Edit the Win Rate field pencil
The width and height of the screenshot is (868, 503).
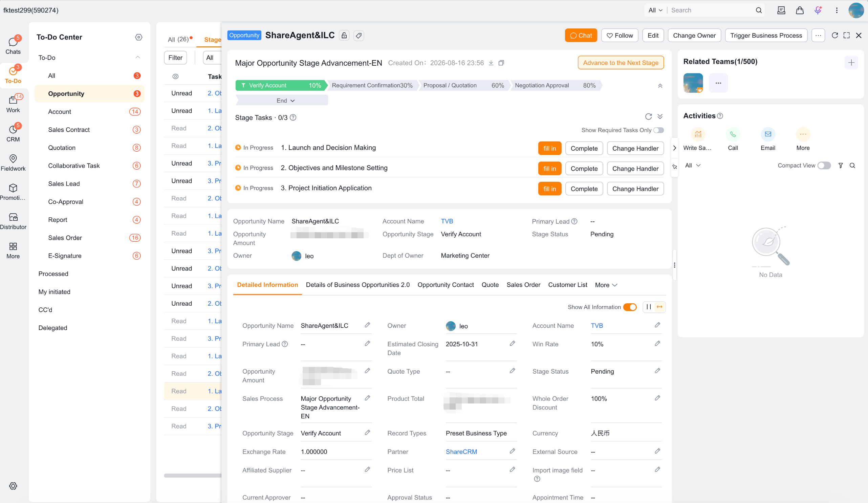tap(657, 344)
